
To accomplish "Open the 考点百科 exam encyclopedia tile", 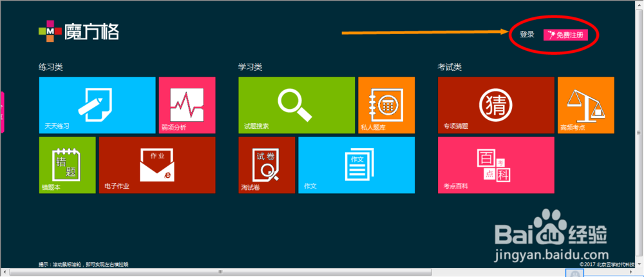I will coord(496,165).
